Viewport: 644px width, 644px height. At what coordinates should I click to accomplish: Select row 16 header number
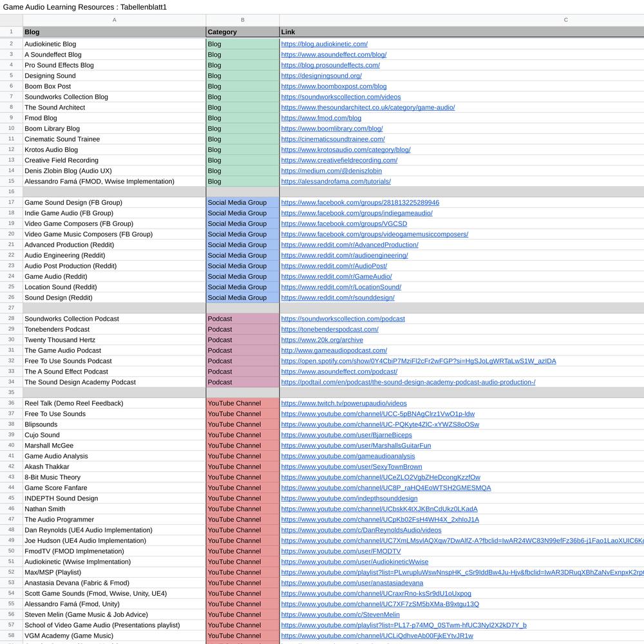point(12,192)
